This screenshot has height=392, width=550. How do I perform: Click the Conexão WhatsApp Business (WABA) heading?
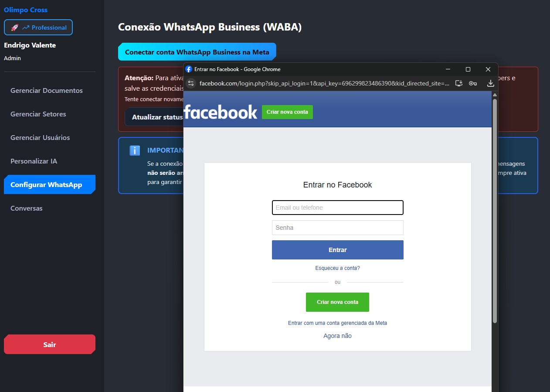(210, 27)
